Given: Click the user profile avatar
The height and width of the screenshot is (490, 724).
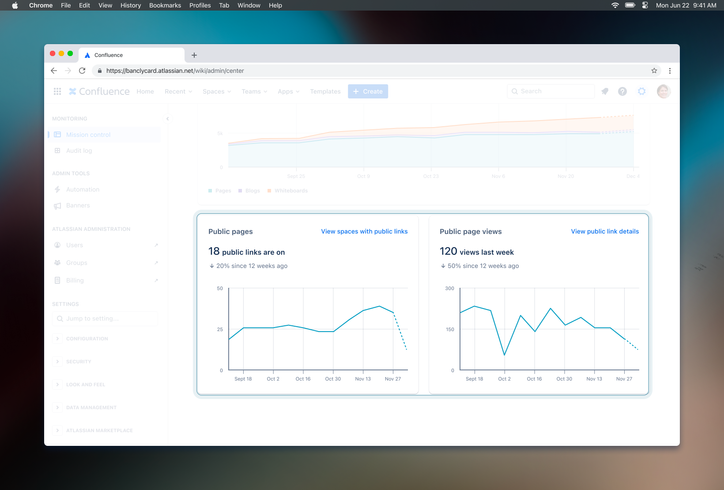Looking at the screenshot, I should pos(663,91).
